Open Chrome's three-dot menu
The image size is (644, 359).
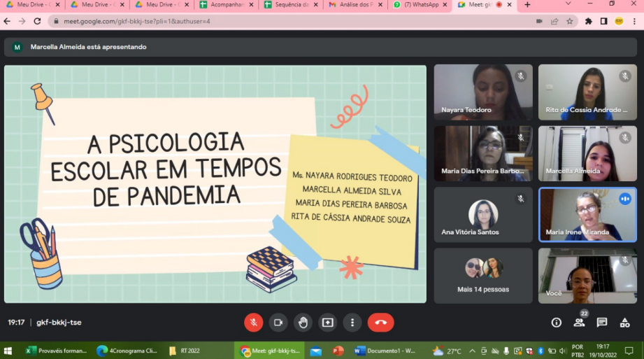coord(634,21)
